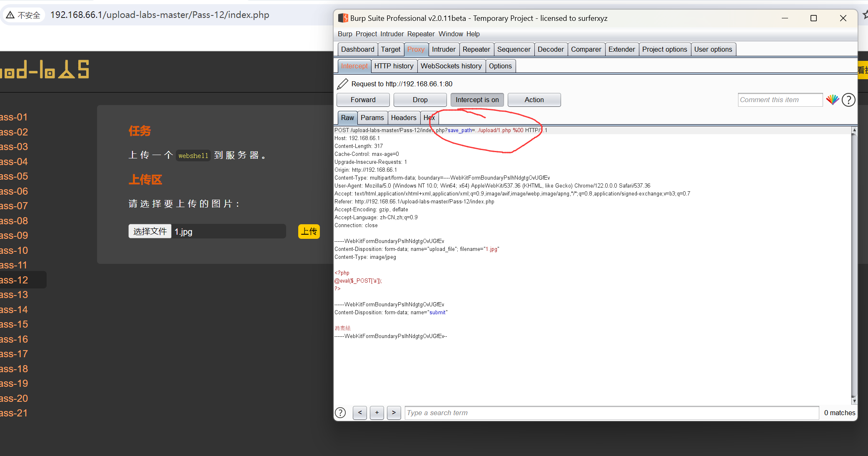Click the Referer header line in request

414,202
